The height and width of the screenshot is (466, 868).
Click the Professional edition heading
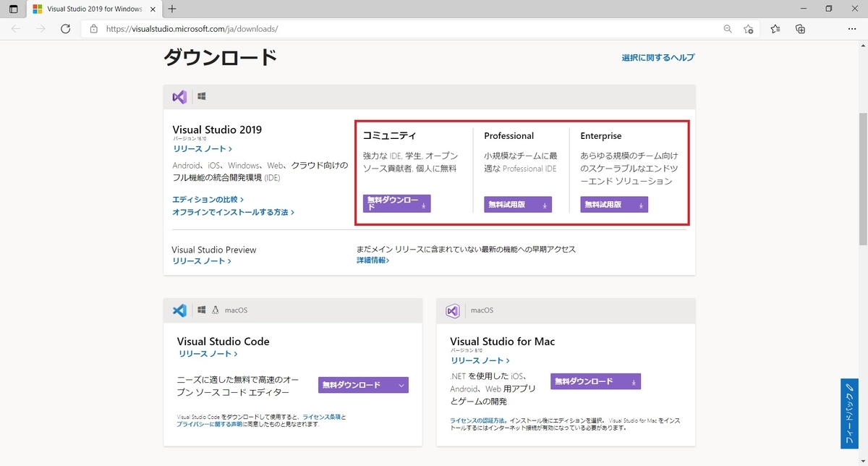pos(509,135)
